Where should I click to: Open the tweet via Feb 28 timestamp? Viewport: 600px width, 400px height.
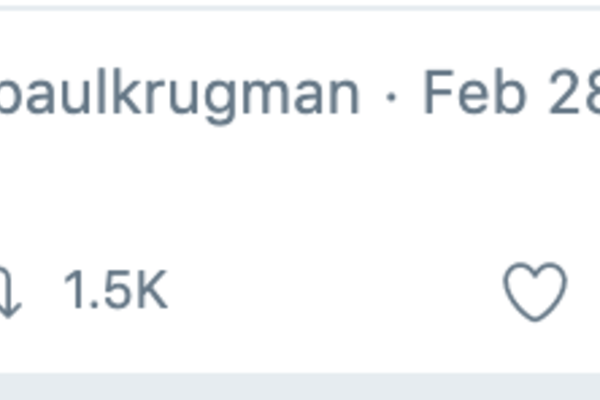[510, 94]
